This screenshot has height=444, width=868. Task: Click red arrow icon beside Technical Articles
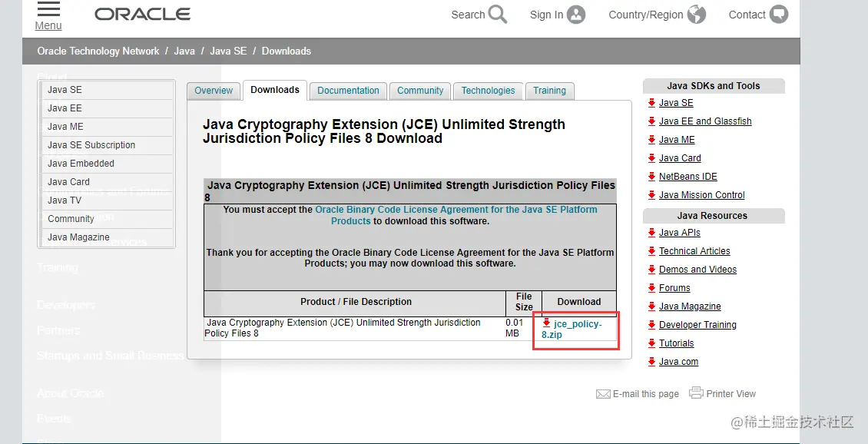click(651, 250)
